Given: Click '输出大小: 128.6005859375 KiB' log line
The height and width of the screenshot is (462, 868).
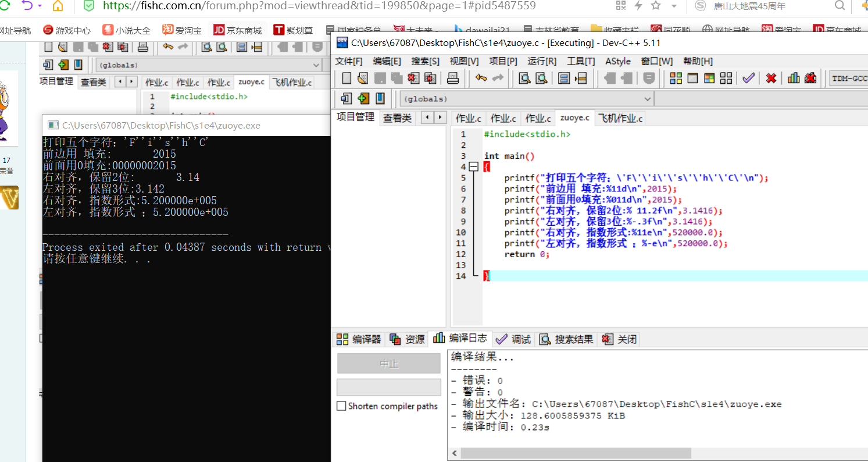Looking at the screenshot, I should click(538, 415).
